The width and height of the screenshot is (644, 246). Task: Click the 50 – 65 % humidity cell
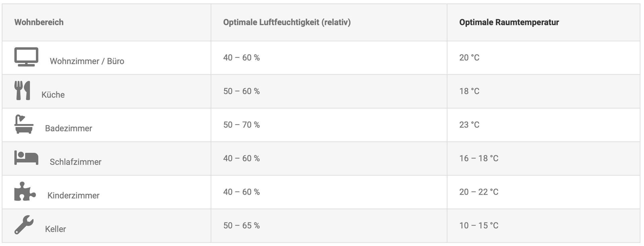[x=241, y=225]
